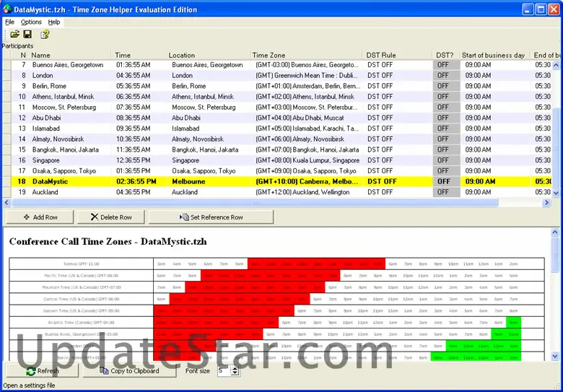
Task: Click the Add Row button
Action: pyautogui.click(x=40, y=217)
